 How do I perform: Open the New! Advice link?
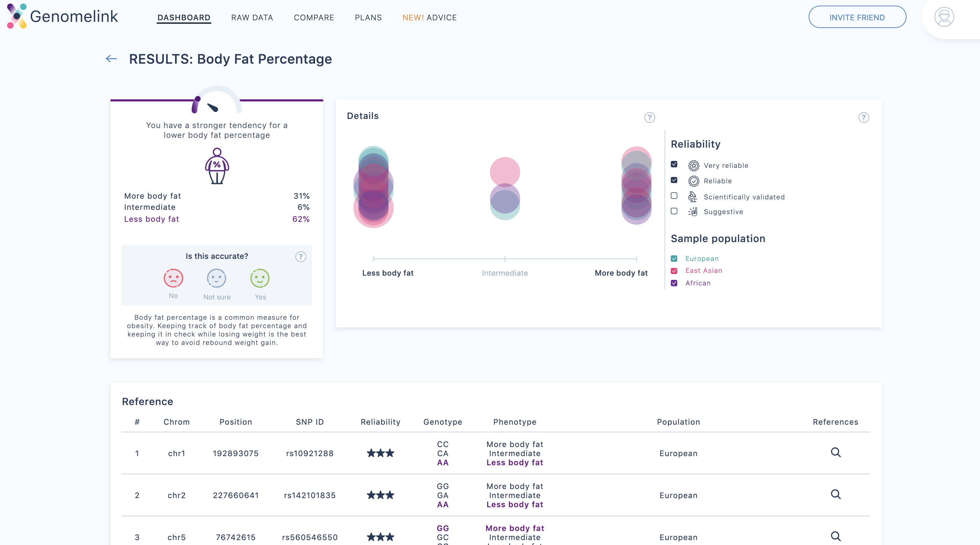429,17
